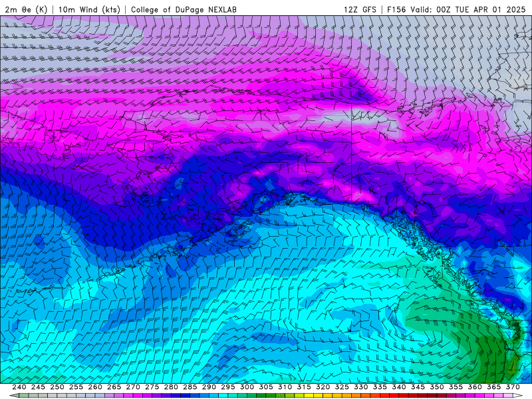This screenshot has height=399, width=532.
Task: Click the 345 value on the color scale
Action: tap(418, 387)
